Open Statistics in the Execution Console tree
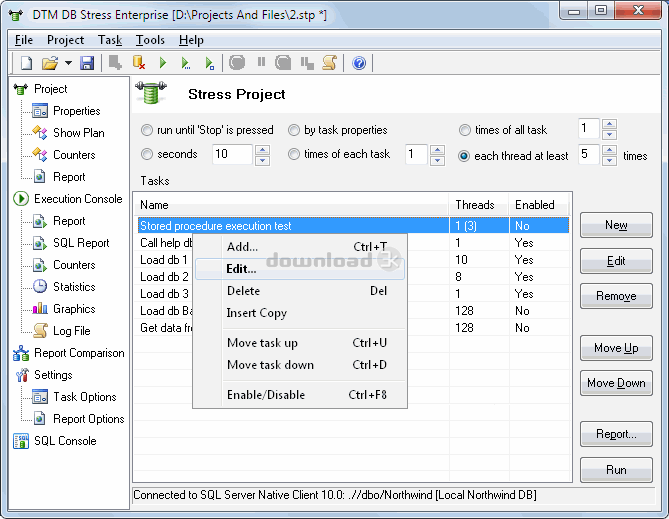 pyautogui.click(x=73, y=287)
